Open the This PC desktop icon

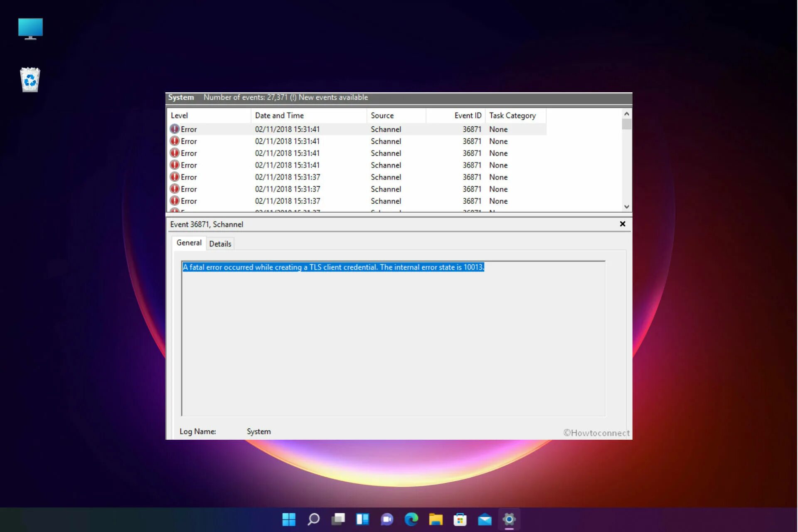[30, 29]
